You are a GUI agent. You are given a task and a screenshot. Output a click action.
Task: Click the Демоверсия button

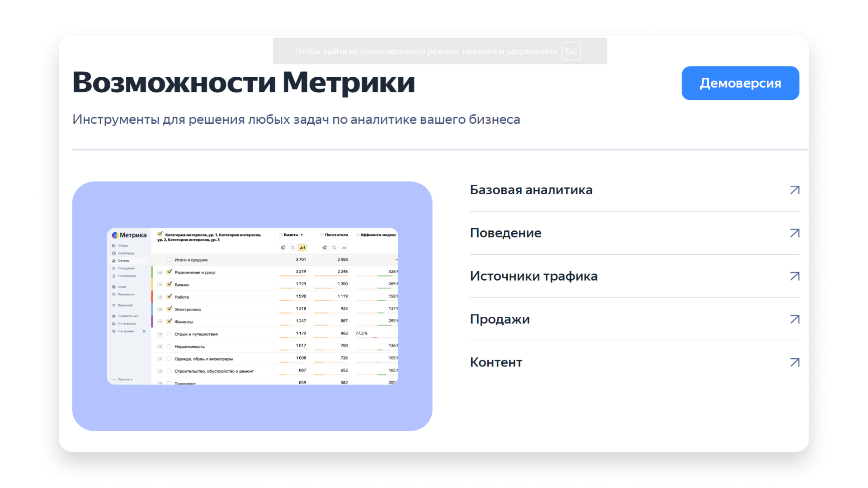coord(740,83)
